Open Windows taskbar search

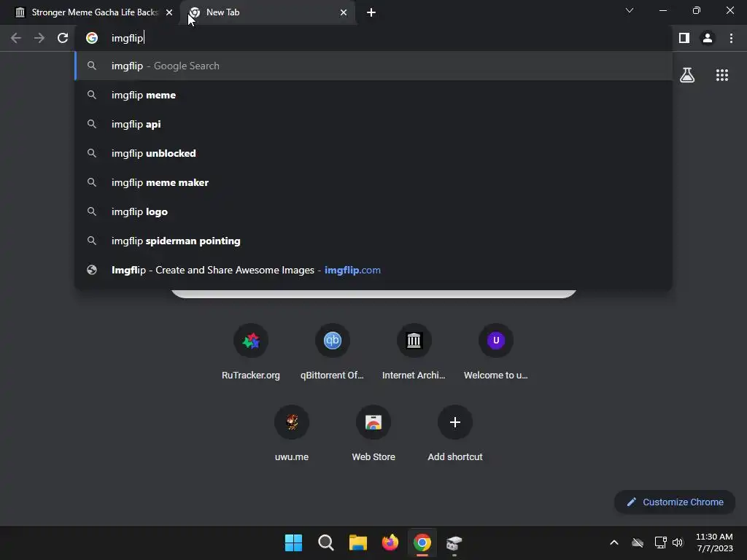pyautogui.click(x=326, y=542)
